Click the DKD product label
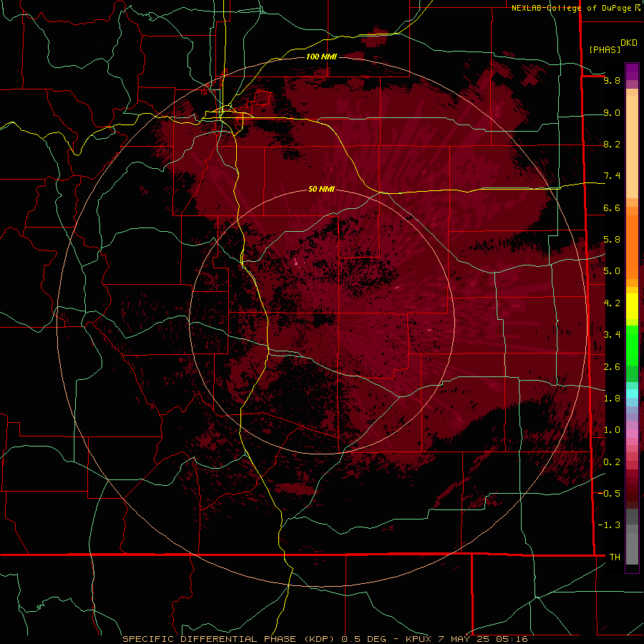The image size is (644, 644). click(x=629, y=43)
